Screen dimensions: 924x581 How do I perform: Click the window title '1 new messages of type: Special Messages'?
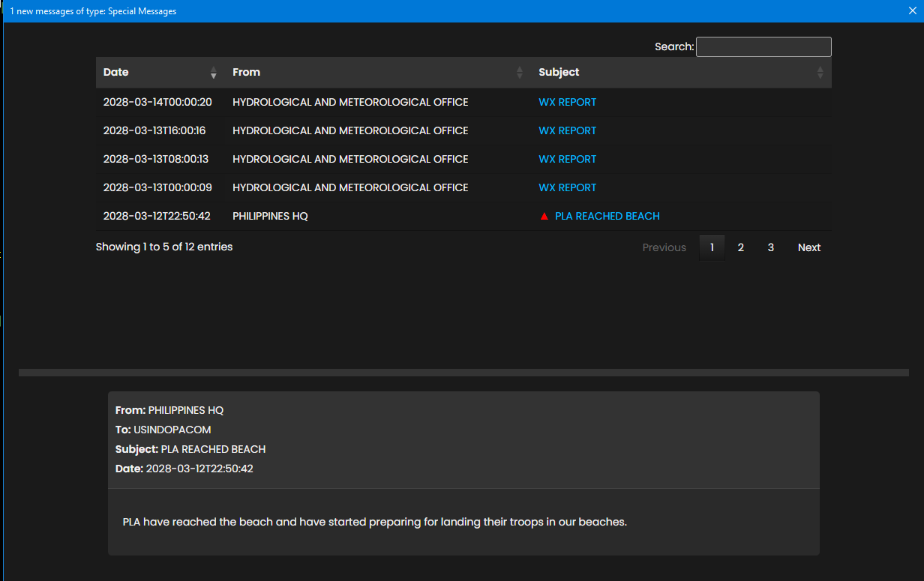pyautogui.click(x=93, y=11)
